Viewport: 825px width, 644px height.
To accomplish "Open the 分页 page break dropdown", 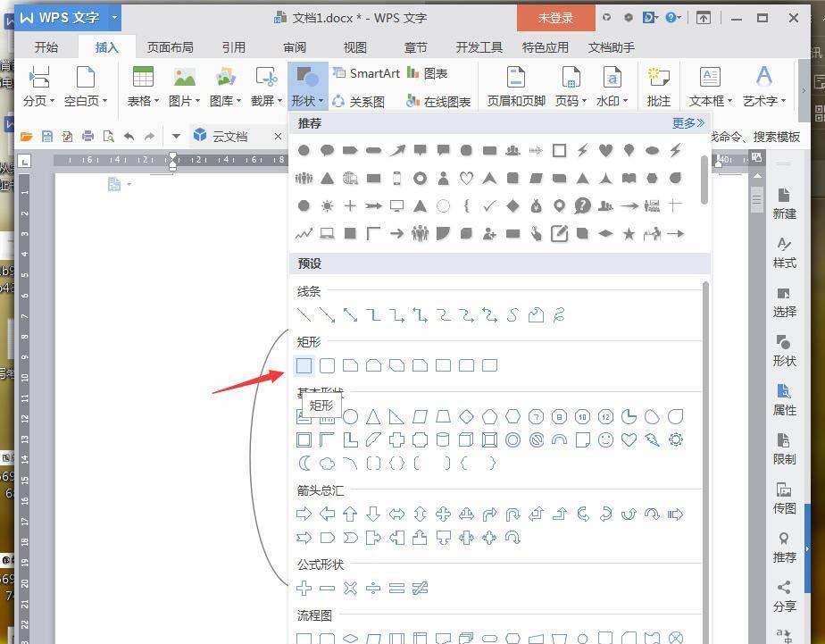I will (39, 87).
